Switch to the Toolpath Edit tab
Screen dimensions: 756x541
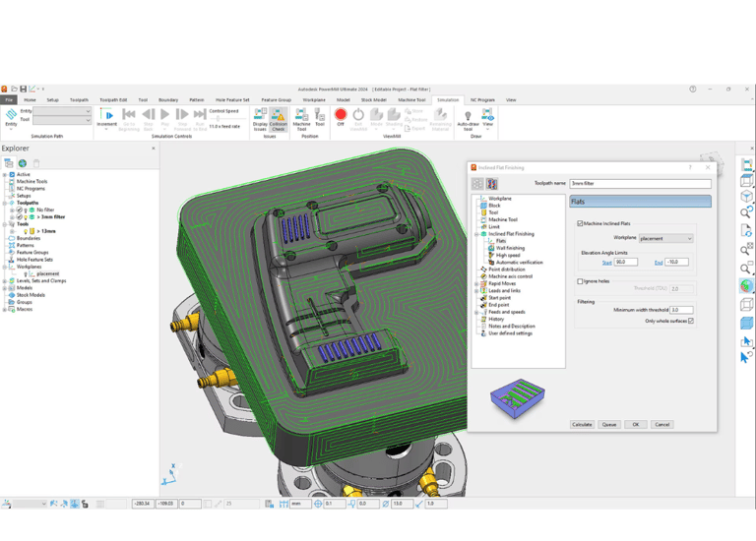pyautogui.click(x=113, y=99)
